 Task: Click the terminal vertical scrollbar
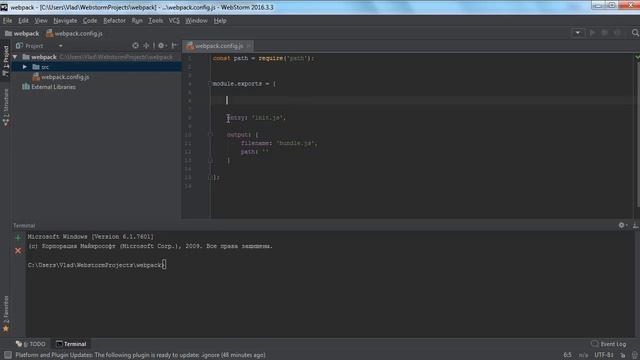pyautogui.click(x=637, y=284)
